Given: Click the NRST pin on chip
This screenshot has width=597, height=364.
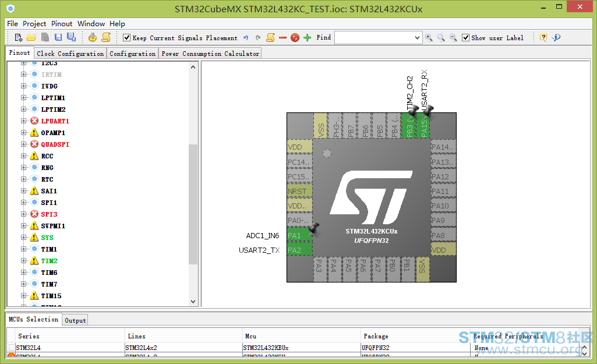Looking at the screenshot, I should pyautogui.click(x=299, y=191).
